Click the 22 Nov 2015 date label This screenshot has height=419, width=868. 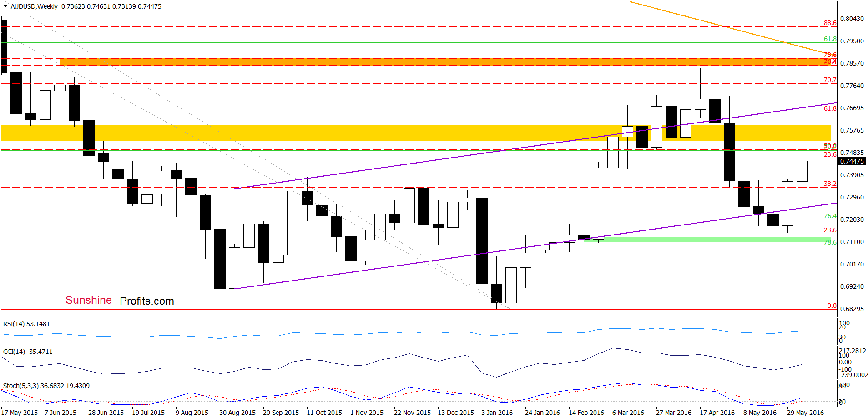coord(412,413)
